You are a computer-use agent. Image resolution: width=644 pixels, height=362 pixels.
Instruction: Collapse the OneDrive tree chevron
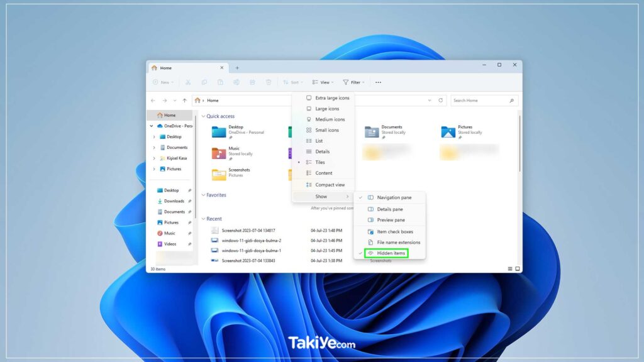click(x=152, y=126)
